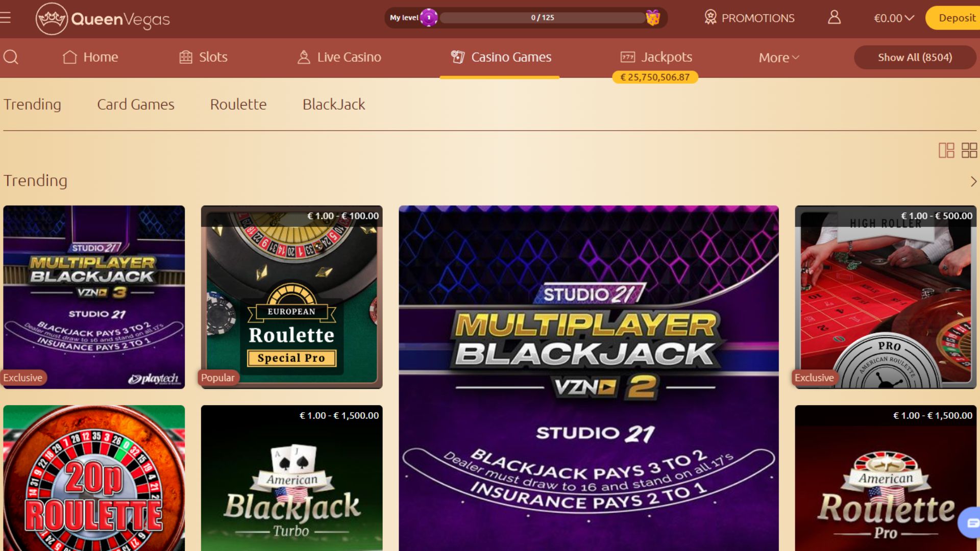Open the search magnifier icon
The width and height of the screenshot is (980, 551).
click(x=11, y=57)
